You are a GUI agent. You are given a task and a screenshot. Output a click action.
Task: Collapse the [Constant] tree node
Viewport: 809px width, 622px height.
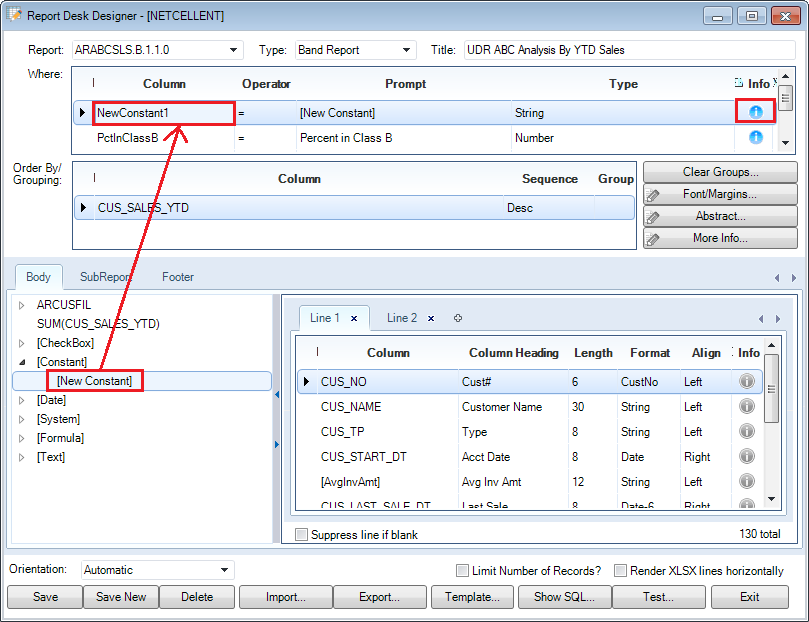click(x=22, y=362)
